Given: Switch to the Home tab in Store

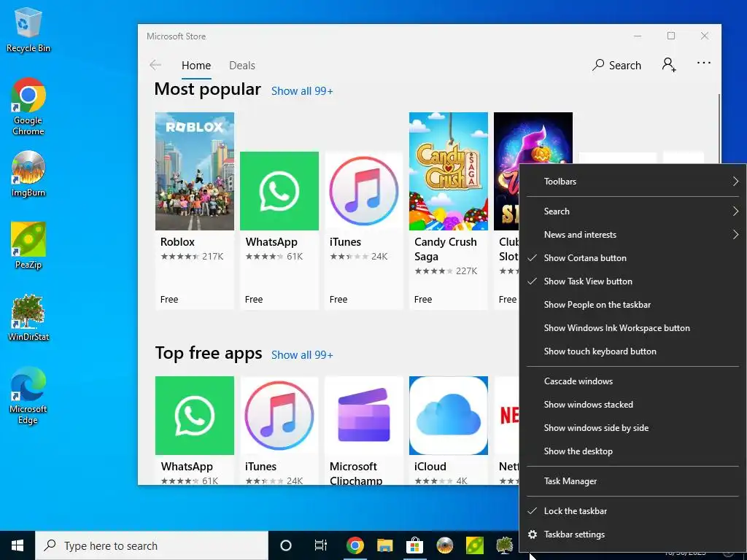Looking at the screenshot, I should click(x=196, y=66).
